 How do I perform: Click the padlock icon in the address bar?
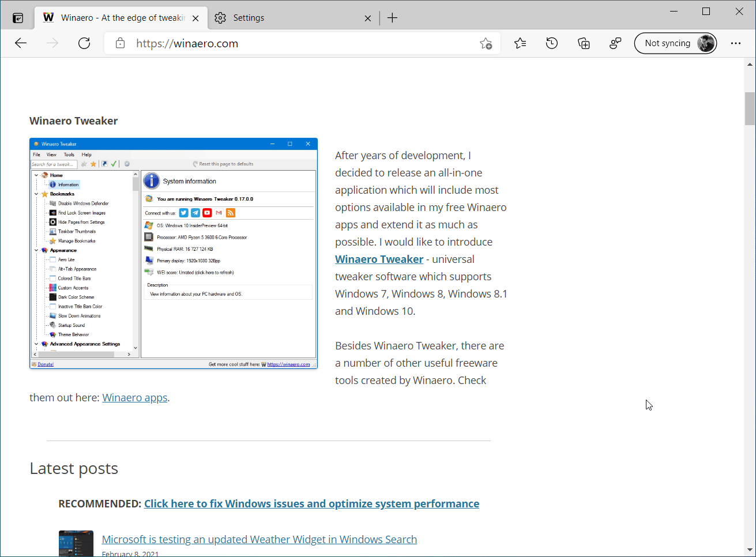point(120,43)
